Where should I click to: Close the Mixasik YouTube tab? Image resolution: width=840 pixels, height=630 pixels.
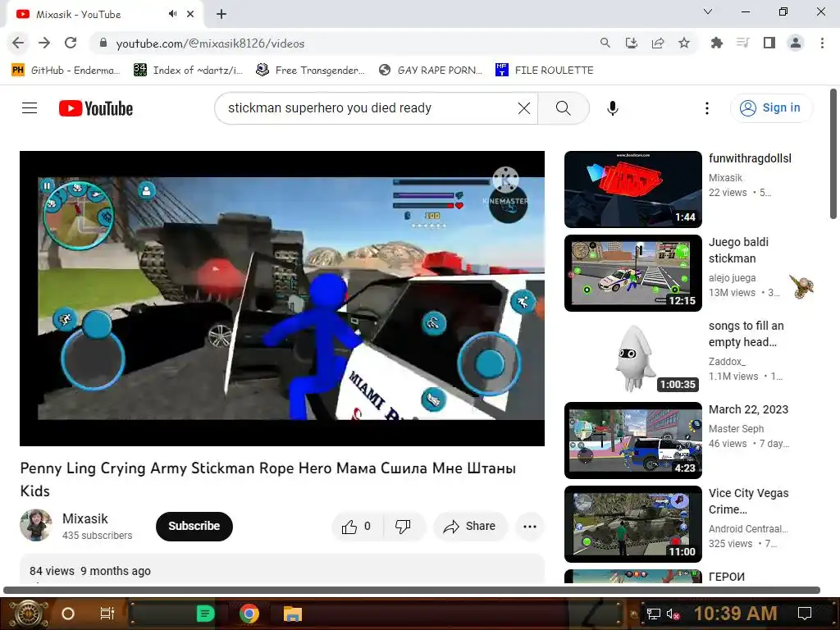click(190, 14)
